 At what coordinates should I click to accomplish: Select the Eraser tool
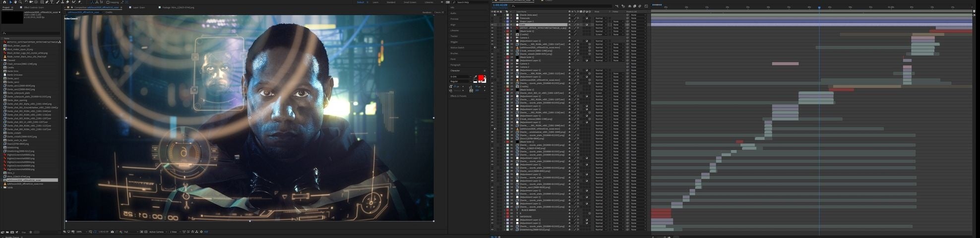[68, 2]
